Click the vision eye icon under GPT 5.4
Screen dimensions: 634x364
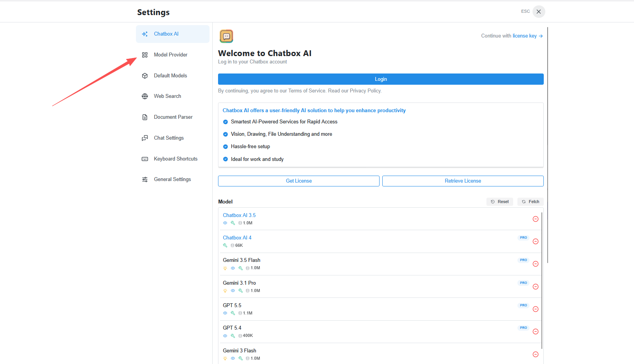(x=225, y=336)
